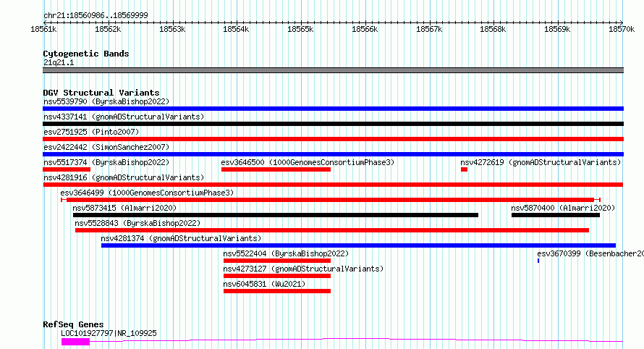The width and height of the screenshot is (644, 349).
Task: Open nsv4281916 (gnomADStructuralVariants) label
Action: pos(124,177)
